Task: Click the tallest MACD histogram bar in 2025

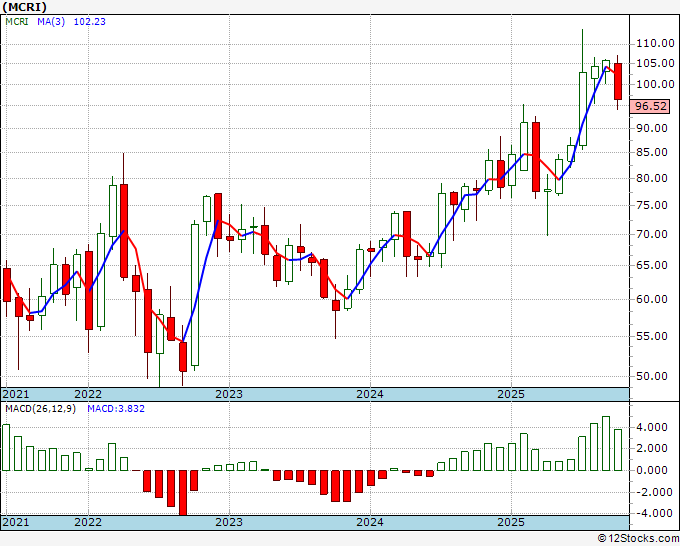Action: [606, 444]
